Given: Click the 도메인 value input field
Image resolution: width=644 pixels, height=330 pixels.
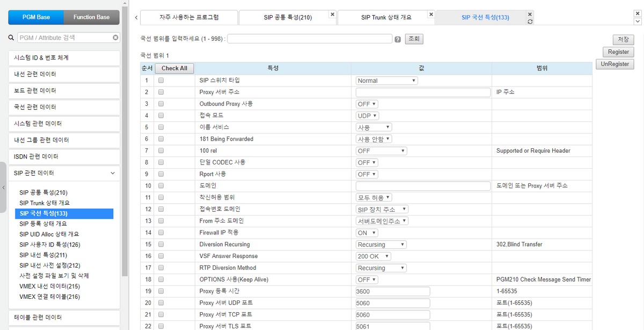Looking at the screenshot, I should click(x=423, y=185).
